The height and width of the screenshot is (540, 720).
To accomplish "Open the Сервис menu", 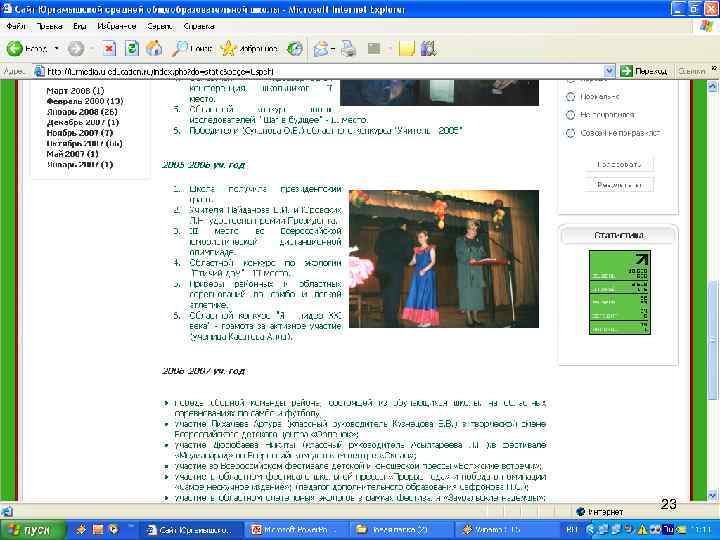I will point(160,26).
